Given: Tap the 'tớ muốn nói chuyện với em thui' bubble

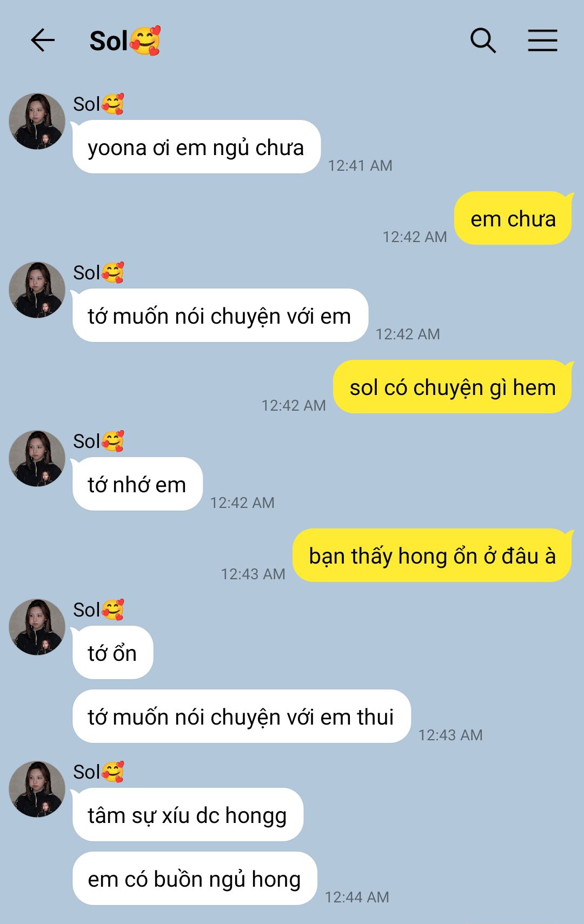Looking at the screenshot, I should click(x=241, y=717).
